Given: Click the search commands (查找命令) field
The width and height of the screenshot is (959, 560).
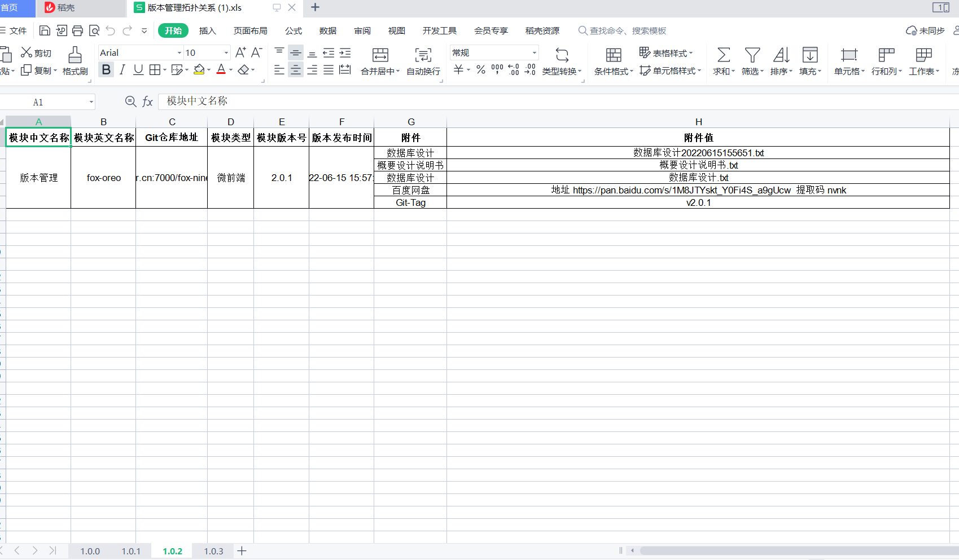Looking at the screenshot, I should [x=627, y=31].
